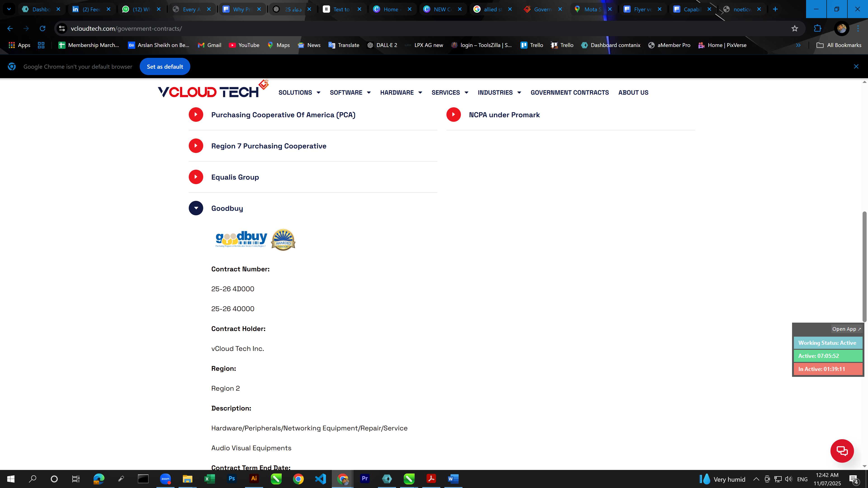
Task: Open the HARDWARE dropdown menu
Action: (x=401, y=93)
